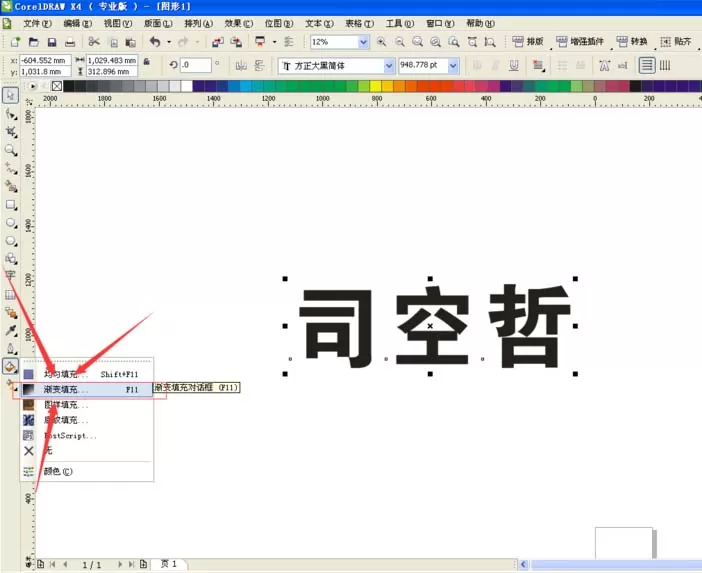Viewport: 702px width, 573px height.
Task: Toggle underline text formatting
Action: 514,66
